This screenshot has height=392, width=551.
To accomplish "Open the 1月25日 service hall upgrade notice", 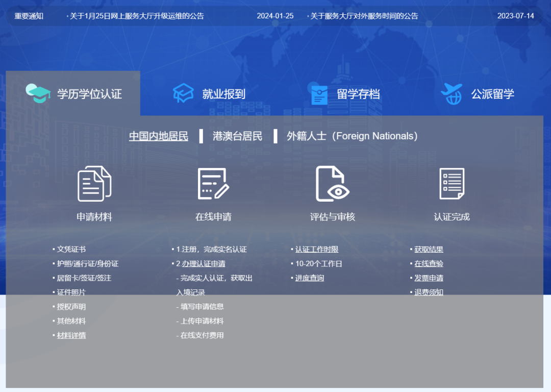I will coord(137,16).
